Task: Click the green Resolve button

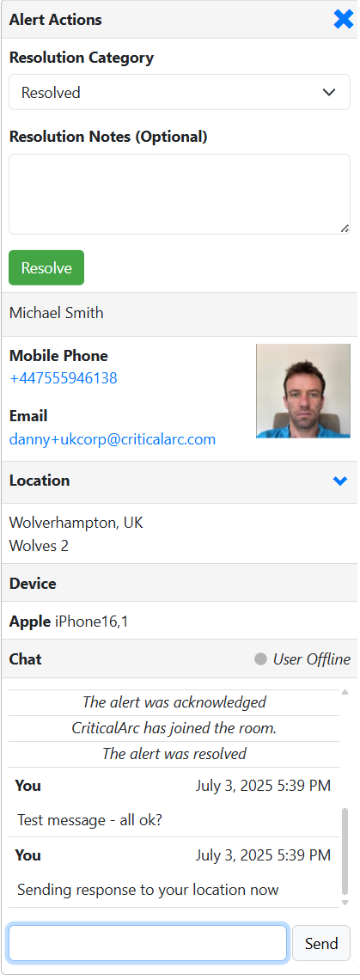Action: (x=46, y=268)
